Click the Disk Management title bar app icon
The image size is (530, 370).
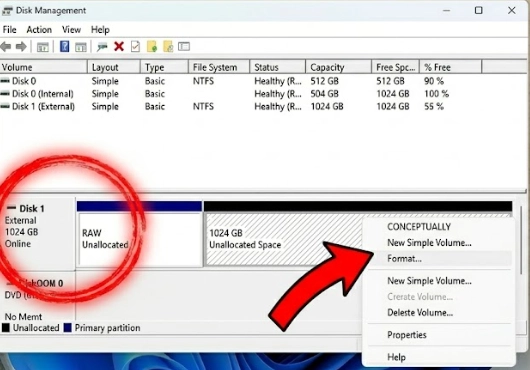[7, 11]
